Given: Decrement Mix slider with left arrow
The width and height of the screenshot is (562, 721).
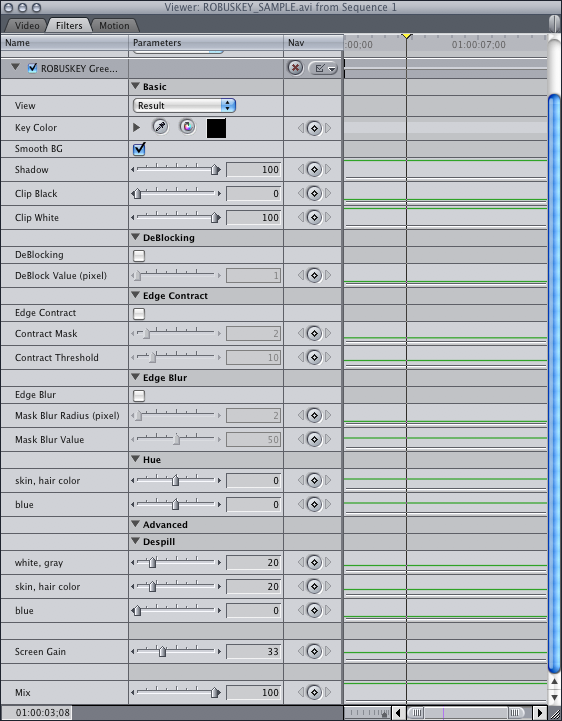Looking at the screenshot, I should point(133,692).
